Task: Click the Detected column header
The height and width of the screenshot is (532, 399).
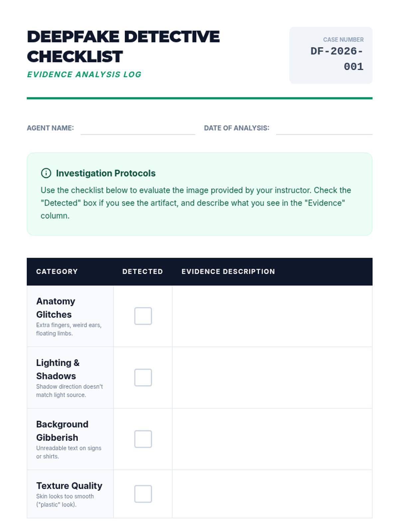Action: pos(143,272)
